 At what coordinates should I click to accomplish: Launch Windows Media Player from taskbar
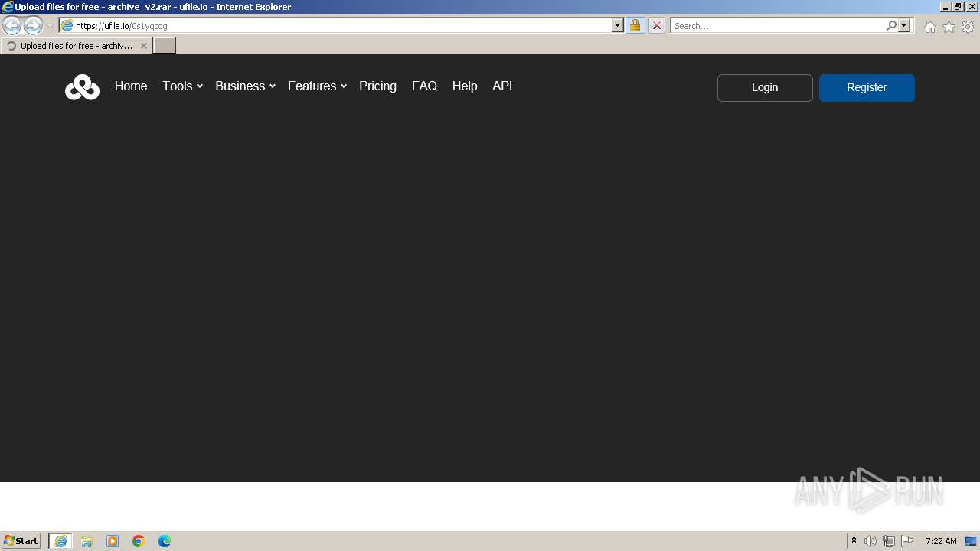[x=113, y=541]
